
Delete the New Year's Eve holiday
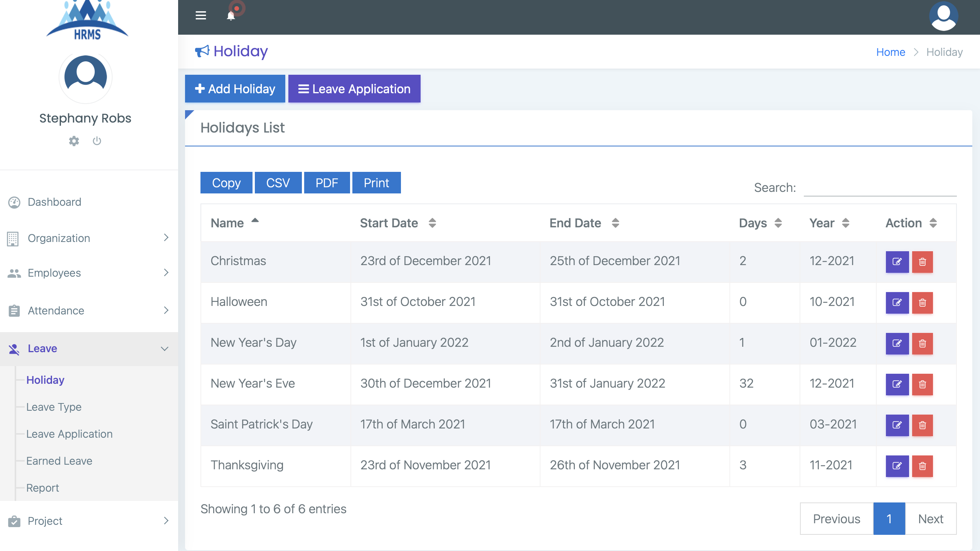coord(922,384)
